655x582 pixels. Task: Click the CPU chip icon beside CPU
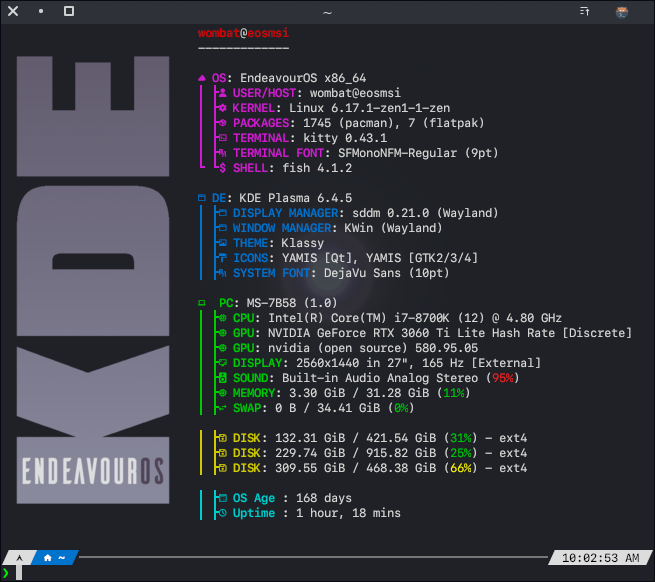(x=222, y=318)
